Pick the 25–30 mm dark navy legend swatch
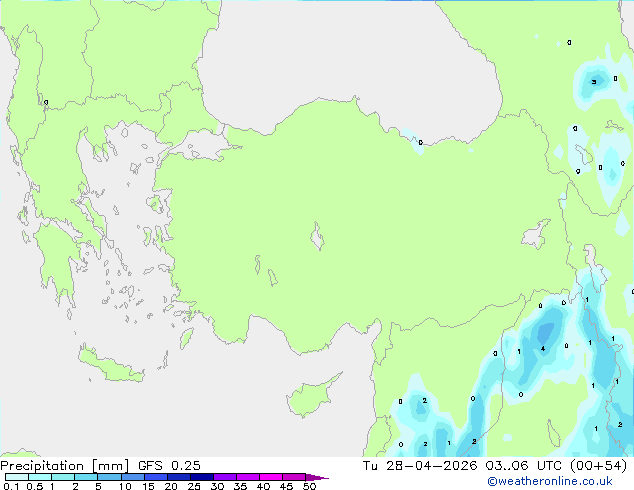 [202, 477]
